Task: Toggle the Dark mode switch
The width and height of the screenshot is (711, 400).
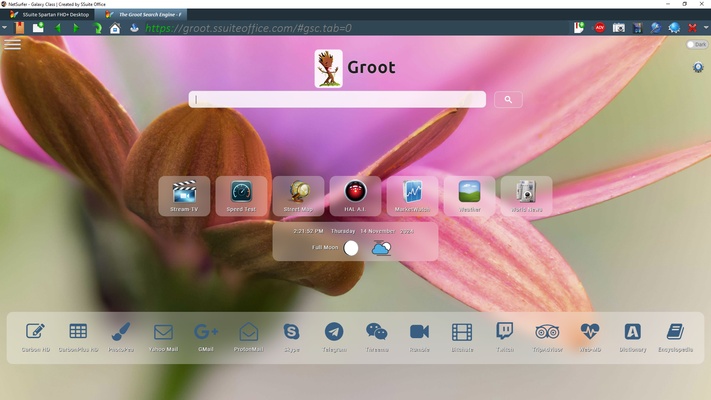Action: pos(696,44)
